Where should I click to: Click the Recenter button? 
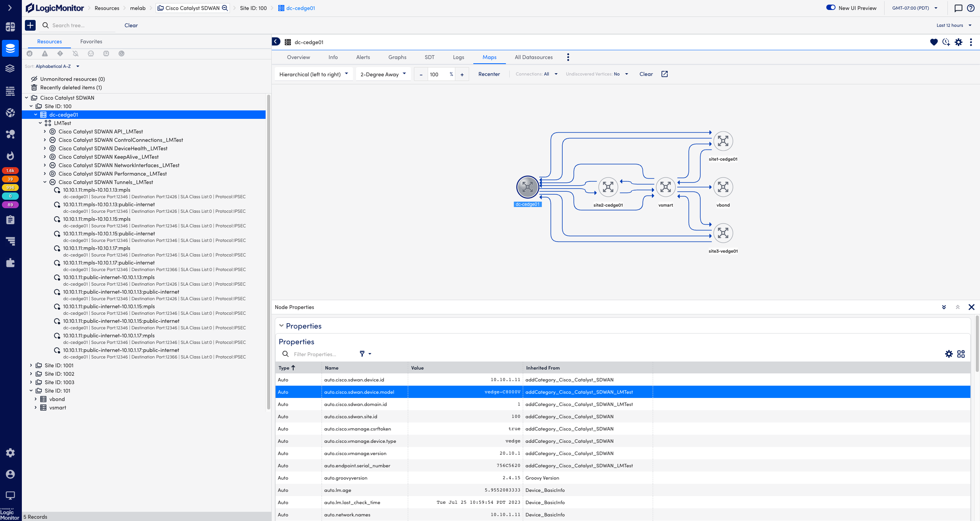[489, 74]
